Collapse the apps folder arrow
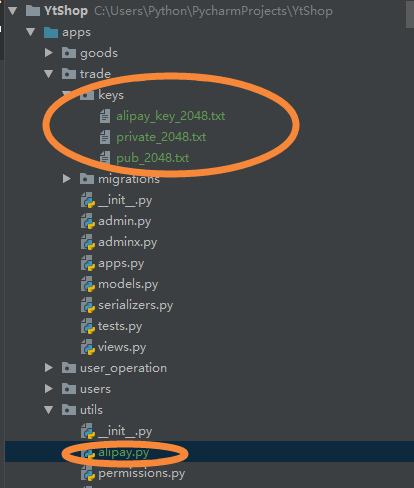This screenshot has height=488, width=414. coord(31,32)
